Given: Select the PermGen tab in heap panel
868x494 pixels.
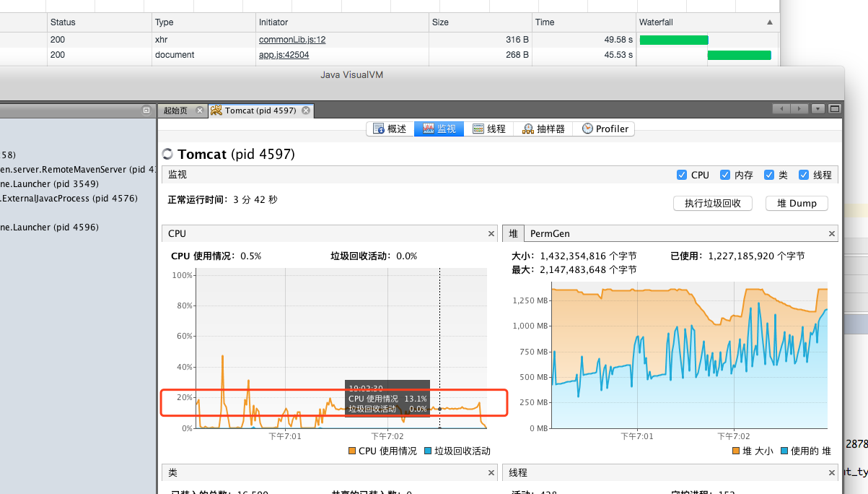Looking at the screenshot, I should coord(550,234).
